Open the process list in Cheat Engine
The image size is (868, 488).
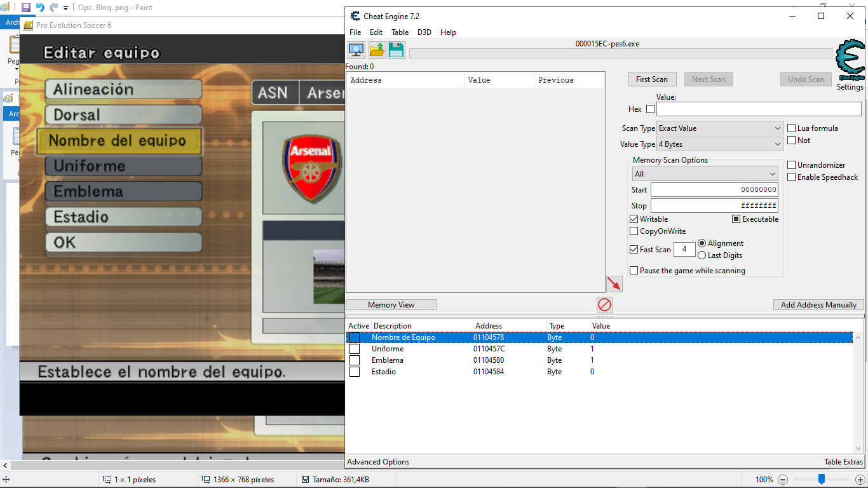(356, 50)
